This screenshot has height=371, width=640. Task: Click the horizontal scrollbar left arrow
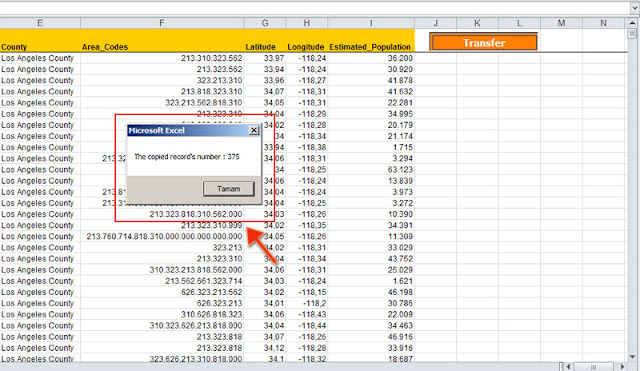point(569,367)
